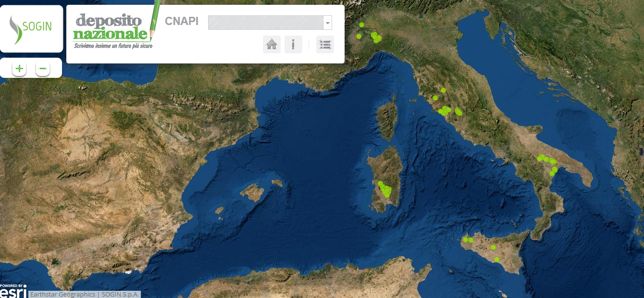Select the southernmost green marker in Sicily
644x298 pixels.
496,260
